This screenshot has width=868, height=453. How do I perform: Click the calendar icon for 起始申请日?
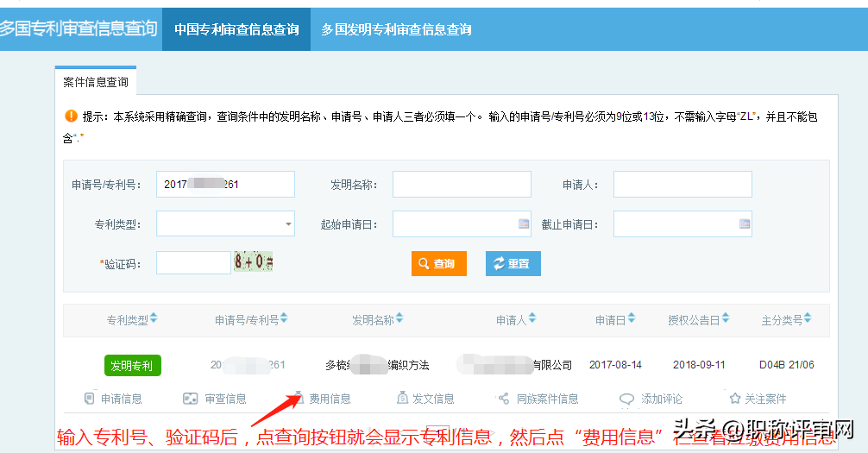pos(523,224)
